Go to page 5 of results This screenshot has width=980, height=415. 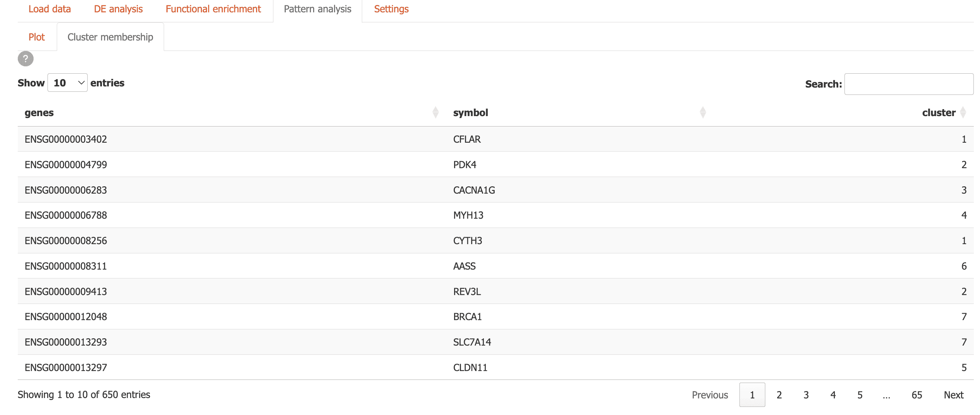pyautogui.click(x=860, y=395)
